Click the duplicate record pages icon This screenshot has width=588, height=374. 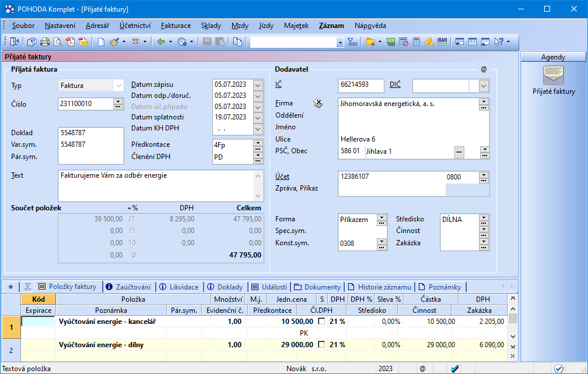(x=237, y=41)
